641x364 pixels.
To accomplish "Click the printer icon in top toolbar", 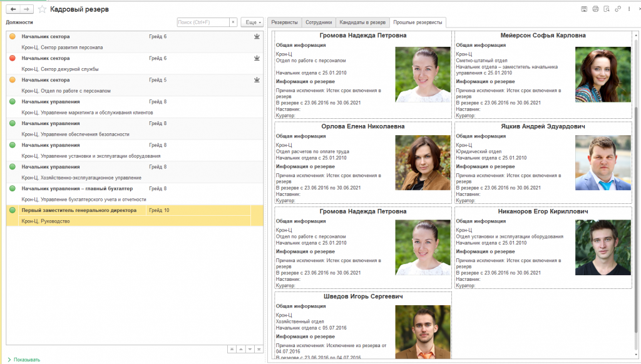I will pyautogui.click(x=595, y=9).
